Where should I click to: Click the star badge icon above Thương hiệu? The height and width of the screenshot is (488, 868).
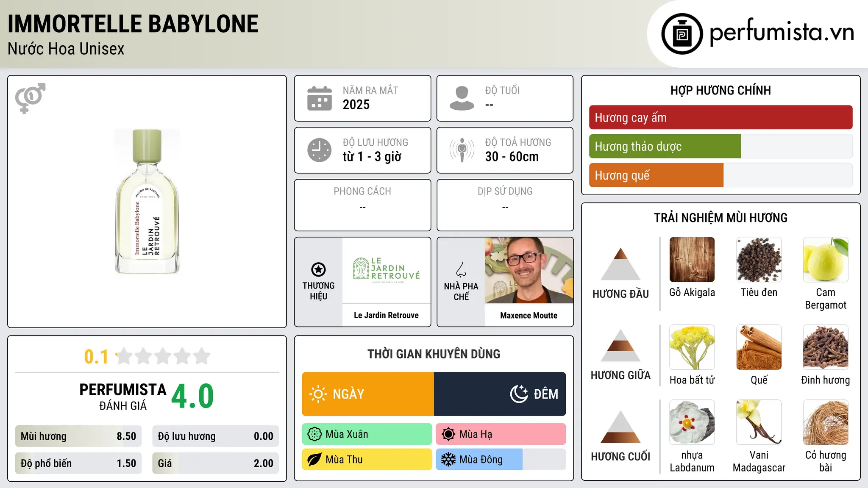coord(318,269)
